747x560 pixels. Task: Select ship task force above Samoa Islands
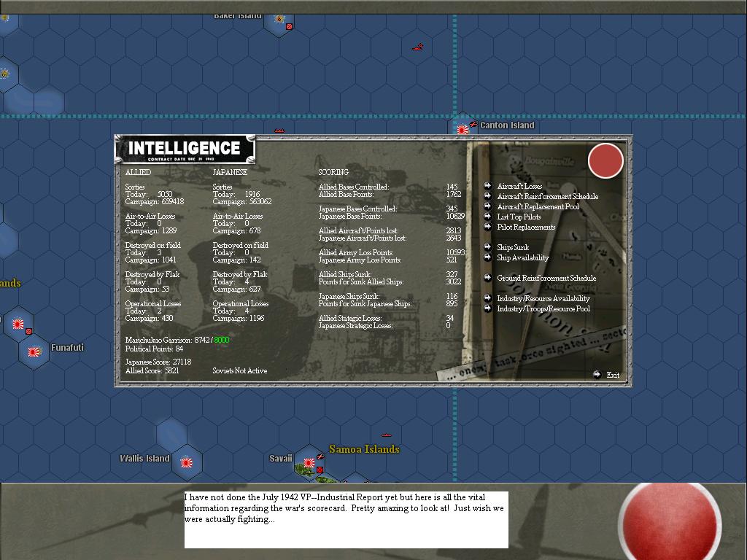point(387,435)
